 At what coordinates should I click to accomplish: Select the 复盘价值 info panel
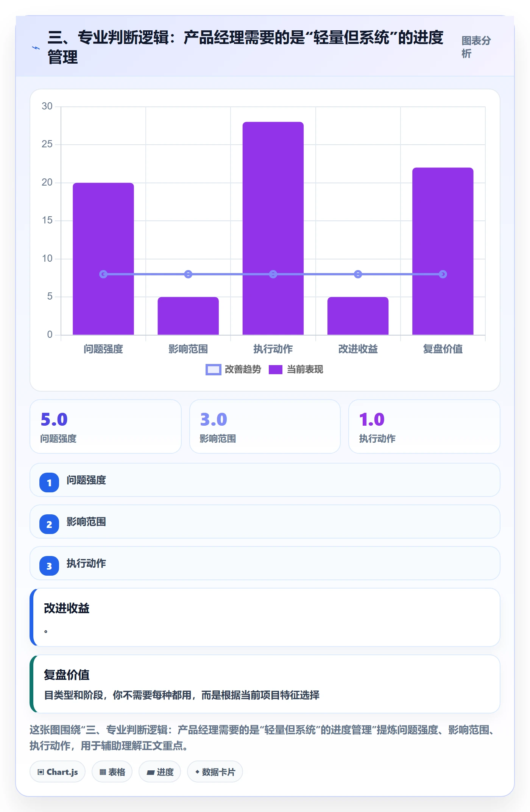click(x=265, y=684)
